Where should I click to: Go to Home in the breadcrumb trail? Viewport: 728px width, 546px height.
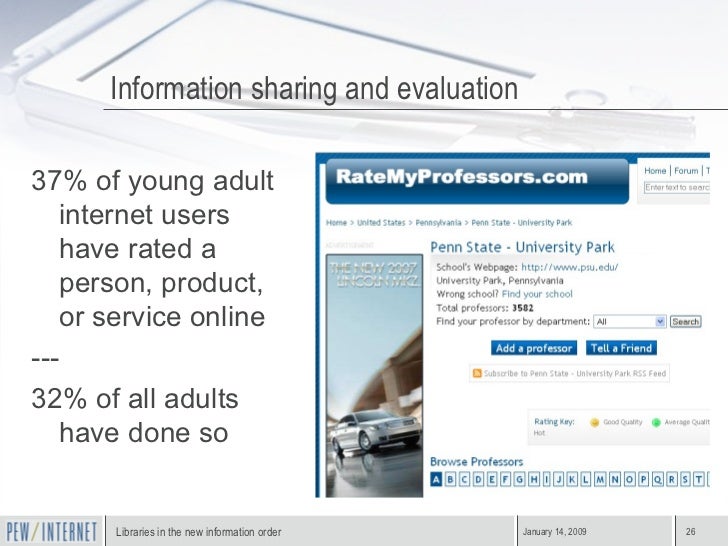point(336,223)
